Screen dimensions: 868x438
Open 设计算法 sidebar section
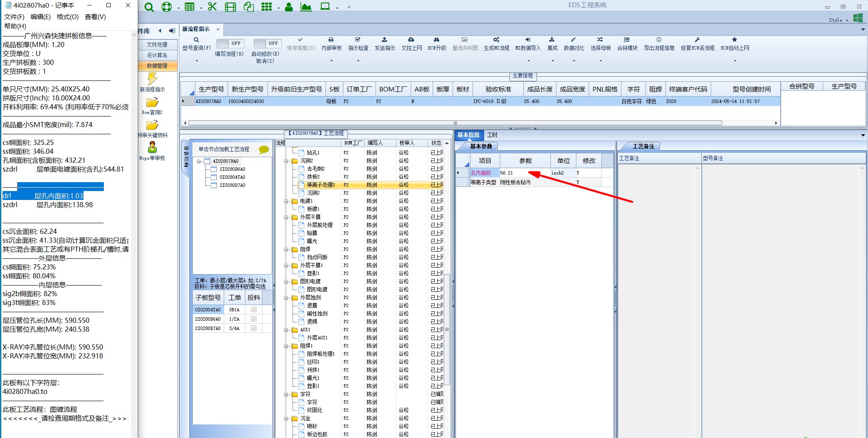point(157,55)
